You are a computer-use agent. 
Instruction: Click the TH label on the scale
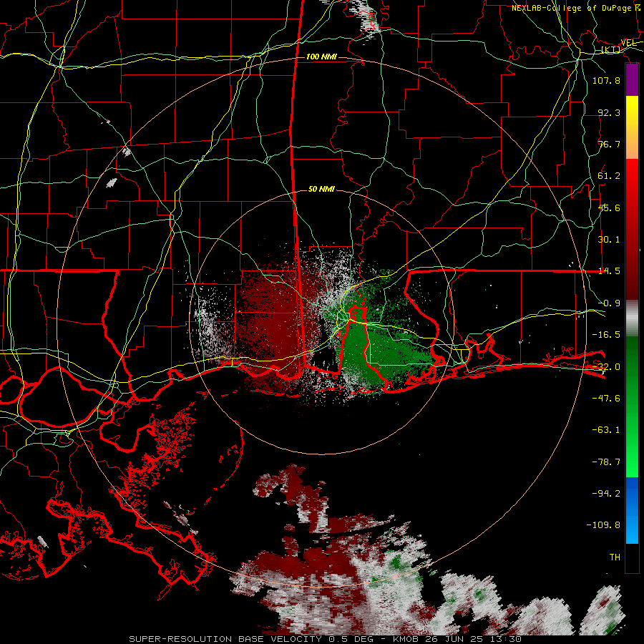615,557
